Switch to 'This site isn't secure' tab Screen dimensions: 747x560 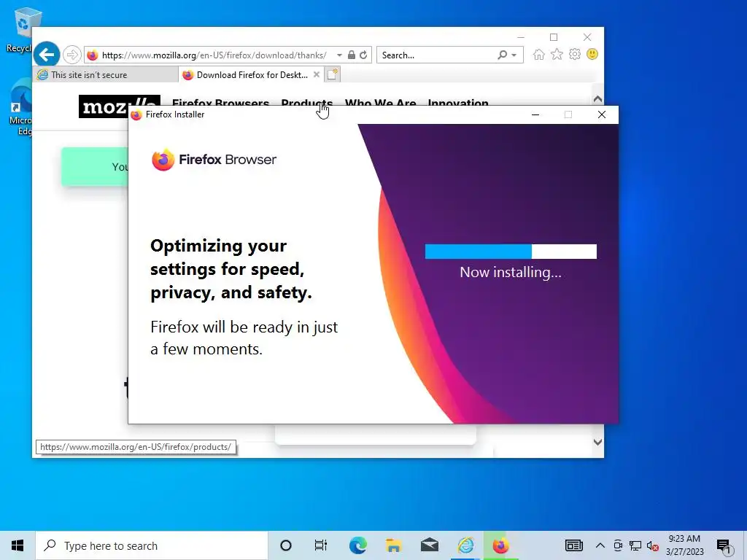[x=105, y=75]
